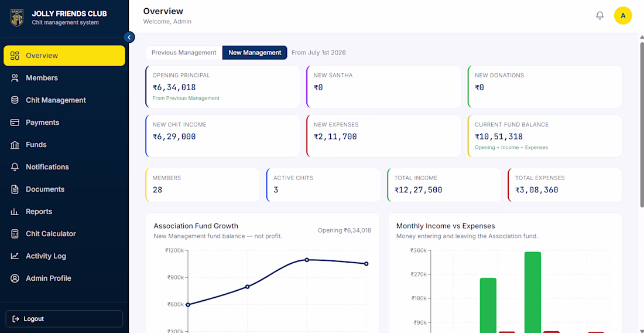
Task: Click the Chit Management database icon
Action: click(15, 100)
